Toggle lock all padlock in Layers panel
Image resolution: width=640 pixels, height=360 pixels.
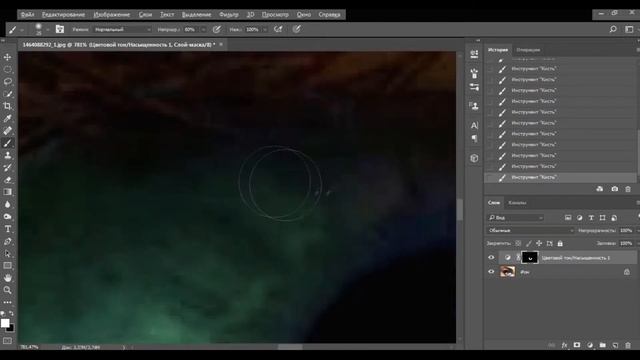(x=560, y=243)
